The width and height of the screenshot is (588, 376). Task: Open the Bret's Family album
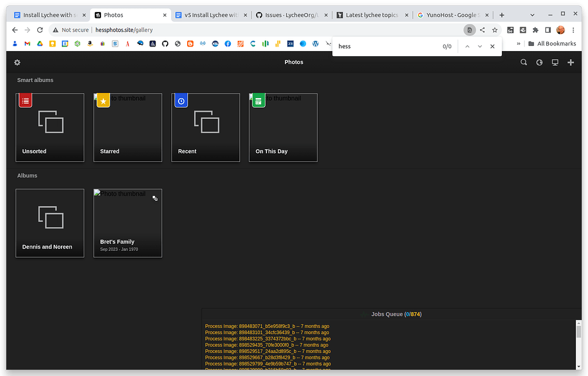[128, 223]
